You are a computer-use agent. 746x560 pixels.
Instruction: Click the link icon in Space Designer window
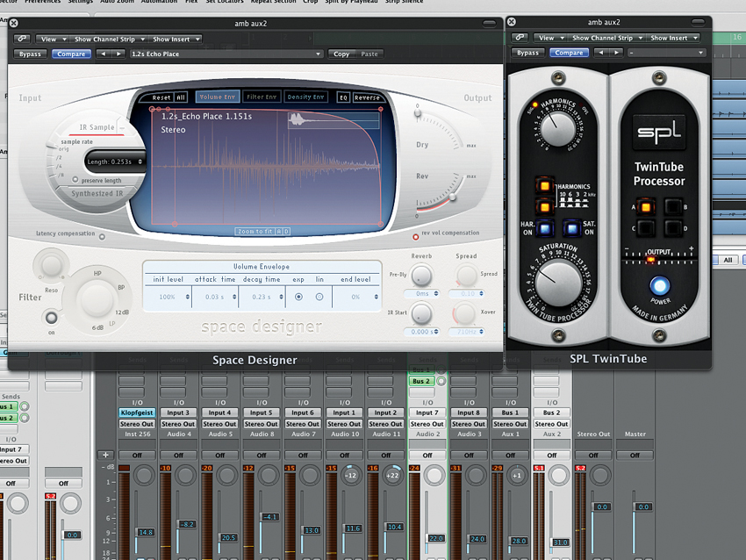(22, 39)
